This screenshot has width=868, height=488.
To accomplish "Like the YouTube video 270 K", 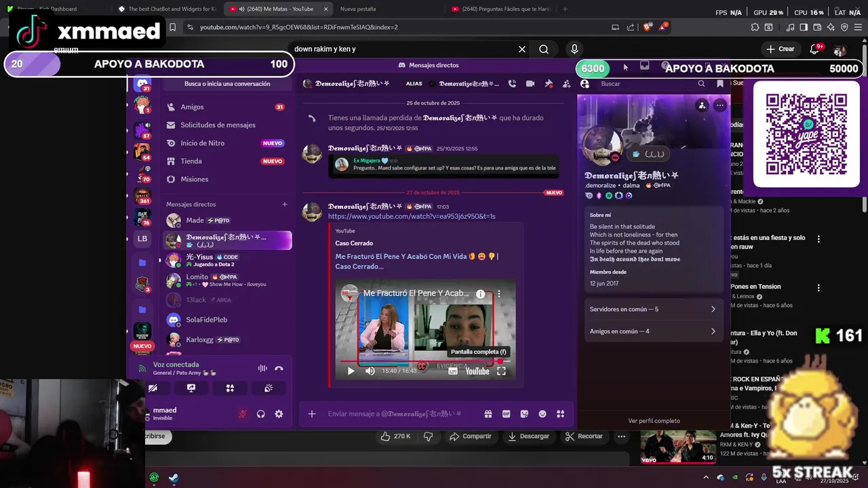I will 395,436.
